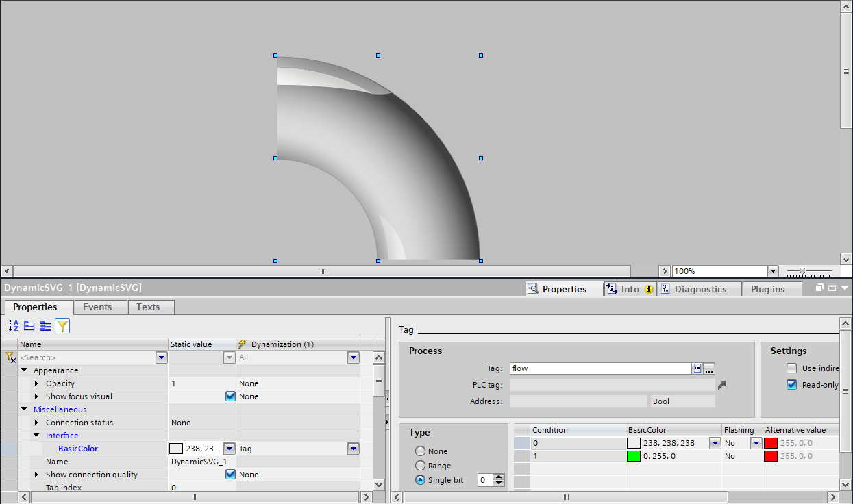This screenshot has height=504, width=853.
Task: Clear filters with the funnel-X icon
Action: [x=10, y=357]
